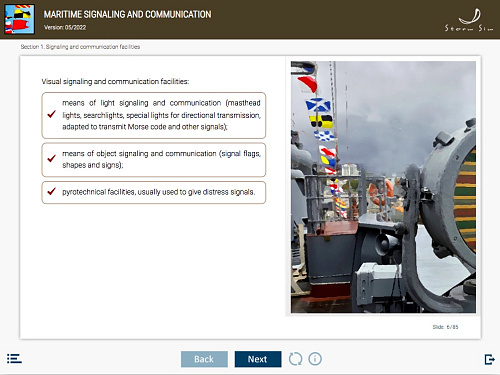Click the checkmark beside light signaling item

(x=51, y=114)
